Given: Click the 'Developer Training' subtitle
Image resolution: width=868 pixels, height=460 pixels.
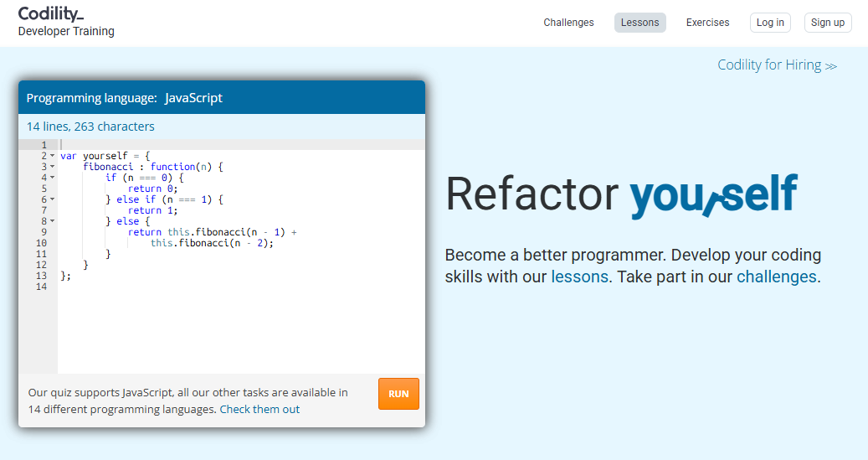Looking at the screenshot, I should click(x=66, y=31).
